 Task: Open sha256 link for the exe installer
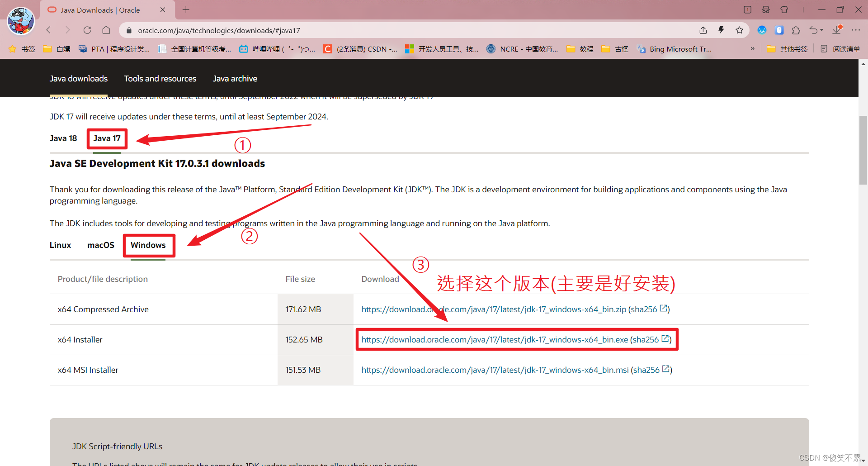pyautogui.click(x=651, y=340)
